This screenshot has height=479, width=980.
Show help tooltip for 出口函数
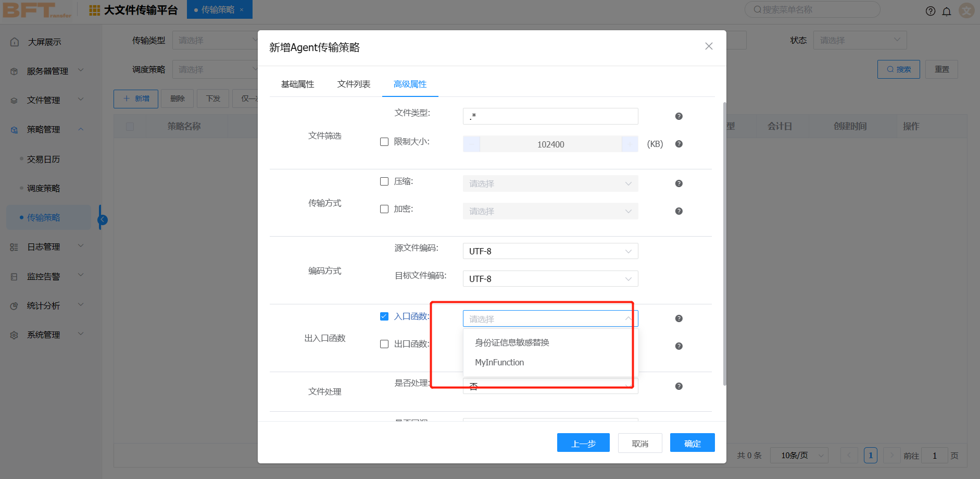(x=679, y=346)
